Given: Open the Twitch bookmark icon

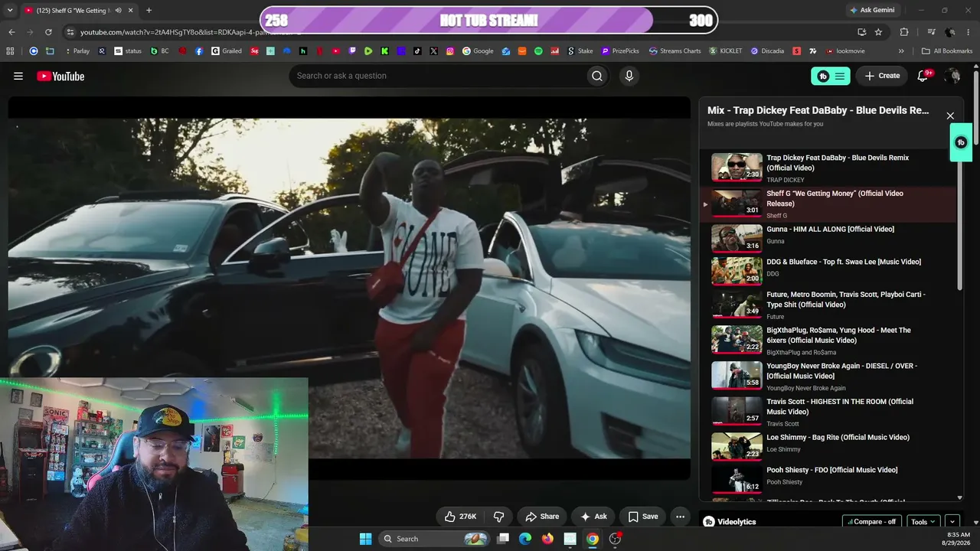Looking at the screenshot, I should pyautogui.click(x=352, y=51).
